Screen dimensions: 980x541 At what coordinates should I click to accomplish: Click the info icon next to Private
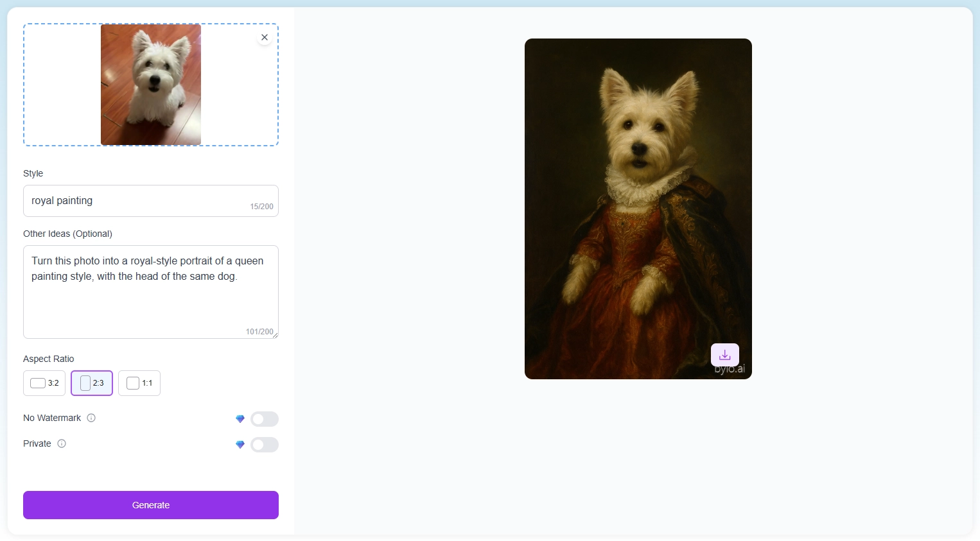[61, 443]
